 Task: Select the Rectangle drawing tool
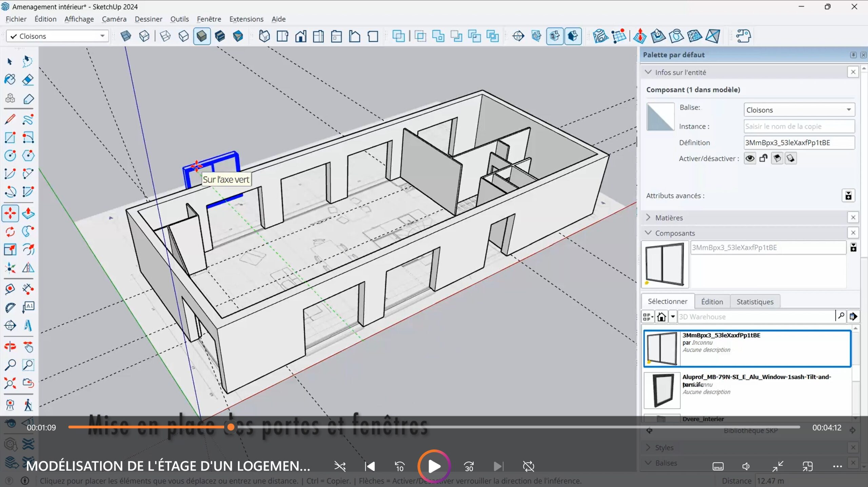10,137
